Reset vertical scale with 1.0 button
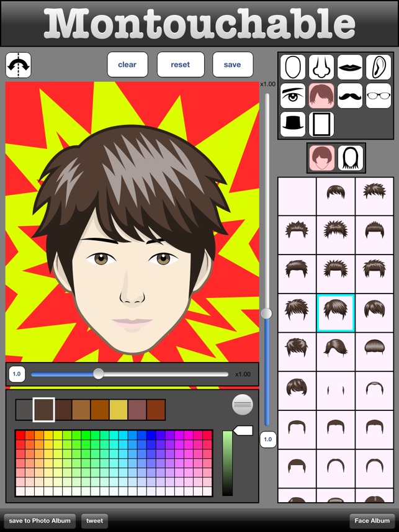Screen dimensions: 399x532 (267, 439)
